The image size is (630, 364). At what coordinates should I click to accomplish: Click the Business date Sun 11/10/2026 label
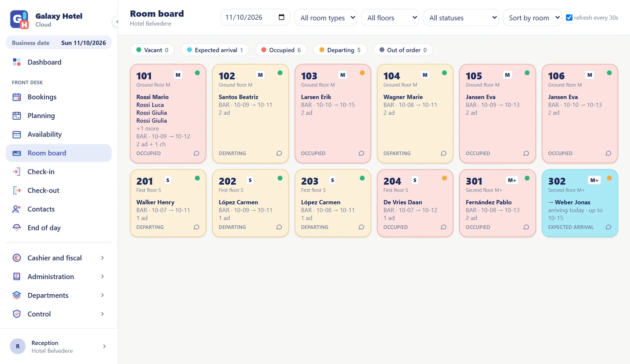tap(59, 43)
